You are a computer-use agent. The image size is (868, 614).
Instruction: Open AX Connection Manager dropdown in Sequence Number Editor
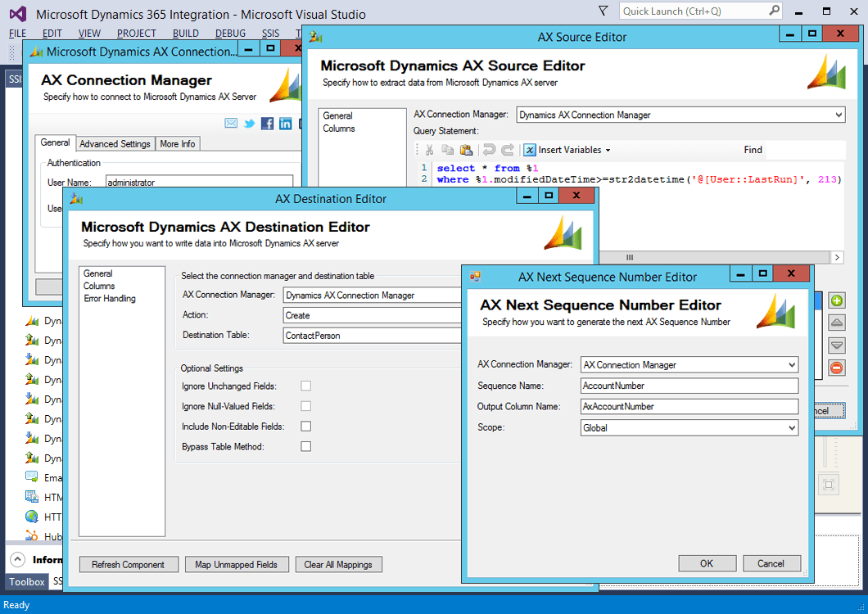click(792, 365)
